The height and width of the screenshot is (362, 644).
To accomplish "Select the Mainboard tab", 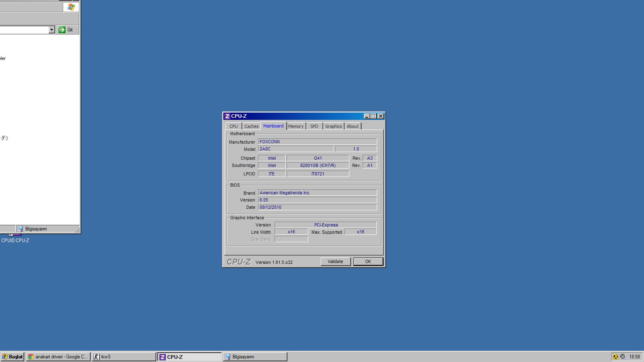I will tap(273, 126).
